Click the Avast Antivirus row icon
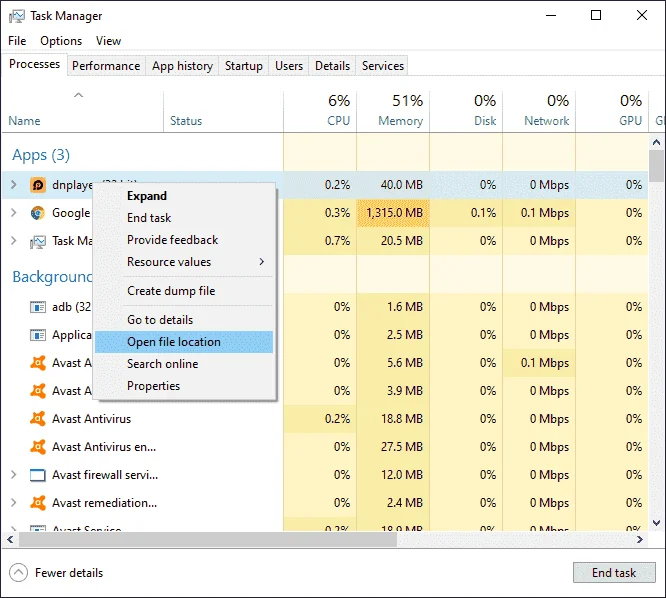666x598 pixels. (x=38, y=419)
